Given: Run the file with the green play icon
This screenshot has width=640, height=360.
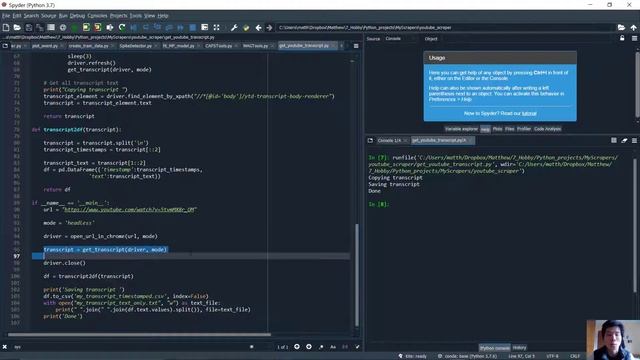Looking at the screenshot, I should tap(75, 27).
